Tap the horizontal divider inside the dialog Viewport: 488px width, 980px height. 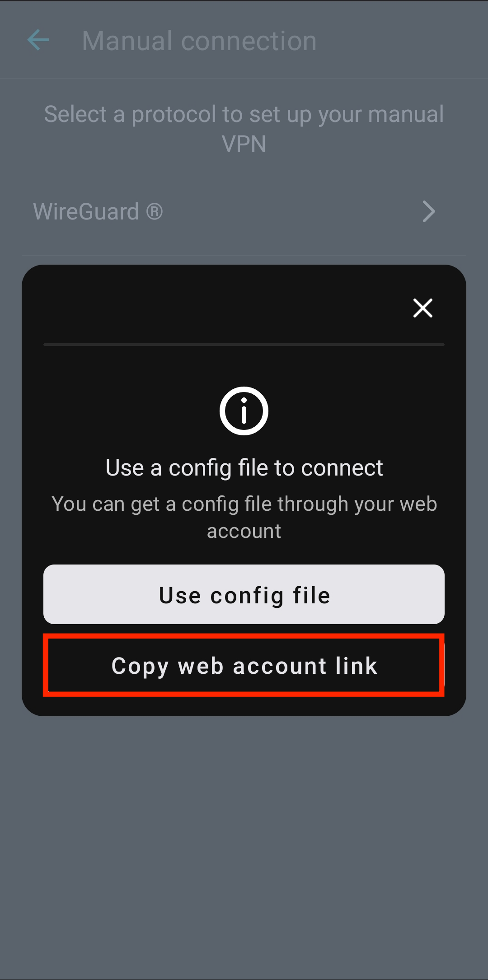coord(244,345)
